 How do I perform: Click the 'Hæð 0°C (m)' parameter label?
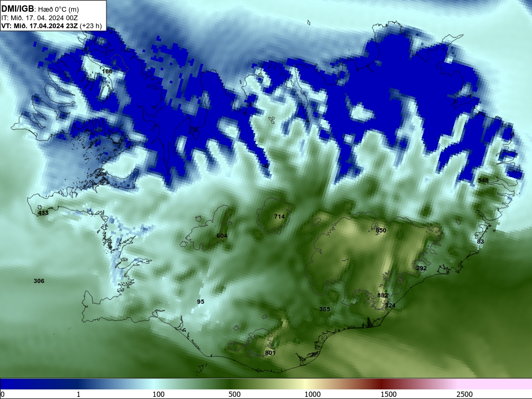tap(59, 9)
